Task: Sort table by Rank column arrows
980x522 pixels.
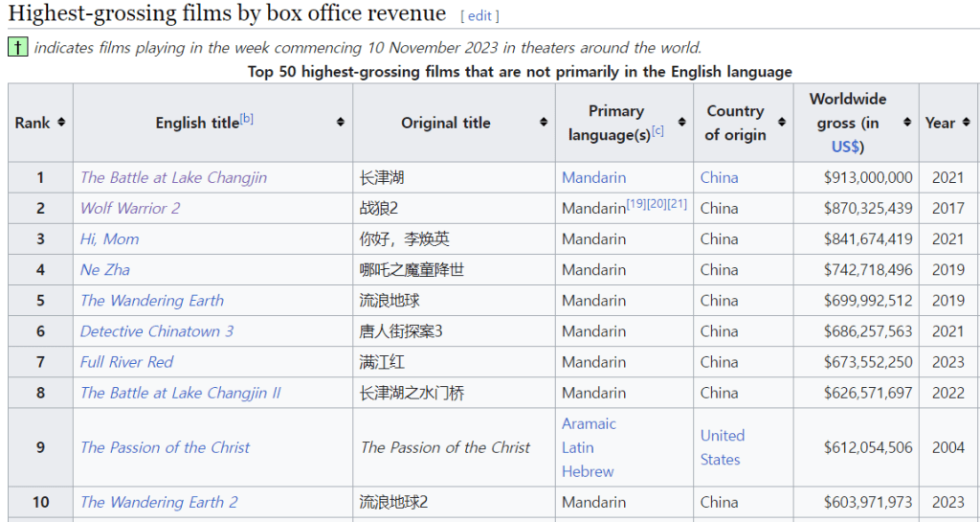Action: 62,123
